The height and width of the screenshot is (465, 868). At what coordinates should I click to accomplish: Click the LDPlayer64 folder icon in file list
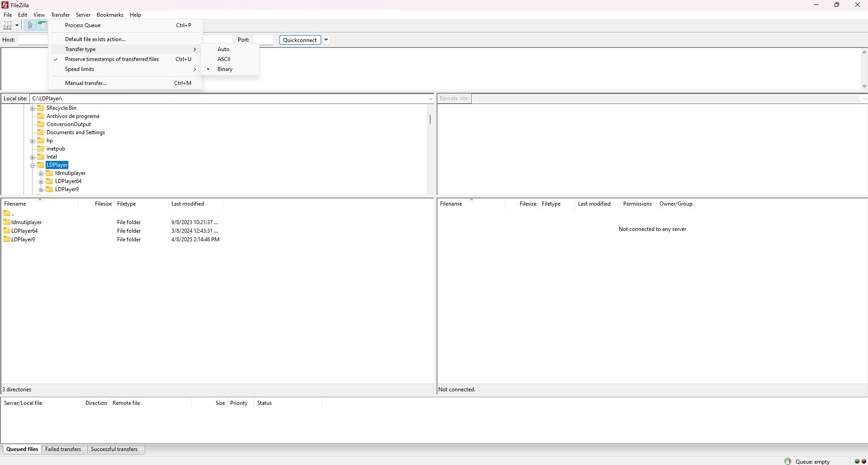click(7, 230)
